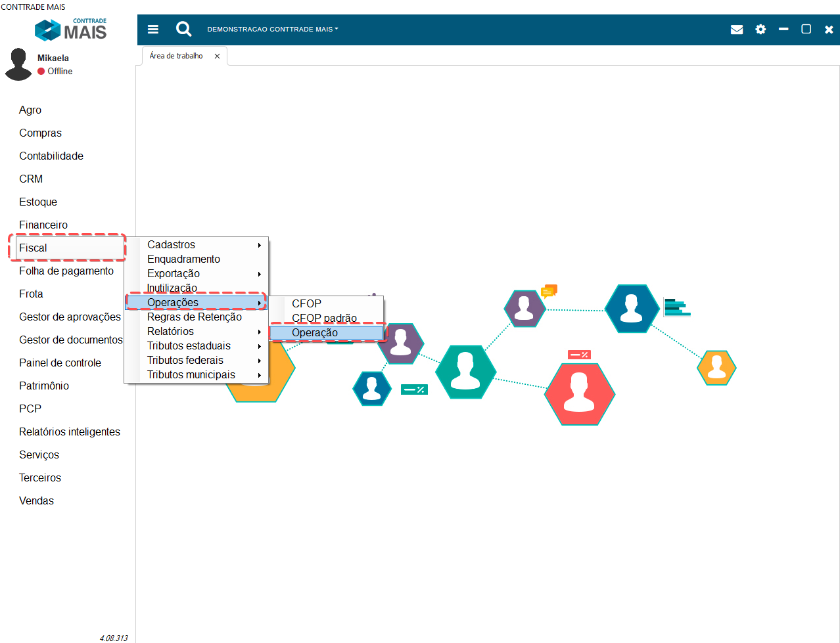Click the bar chart icon

coord(676,307)
